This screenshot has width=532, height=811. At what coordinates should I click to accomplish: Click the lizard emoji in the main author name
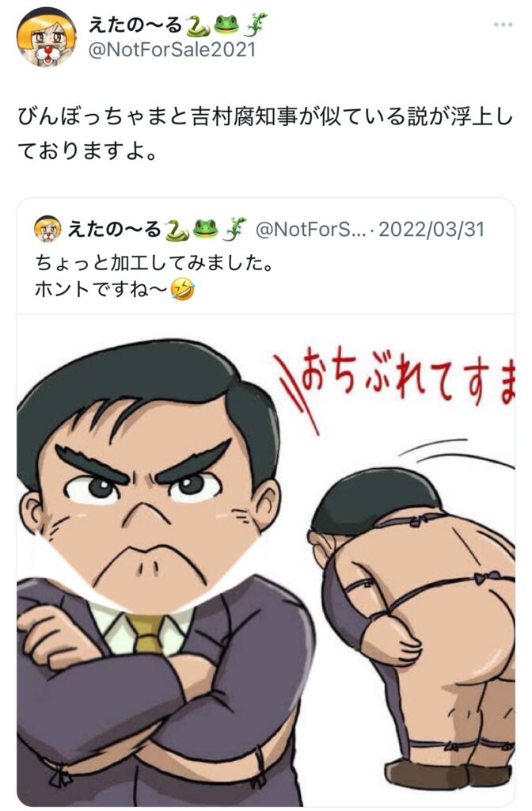click(255, 25)
